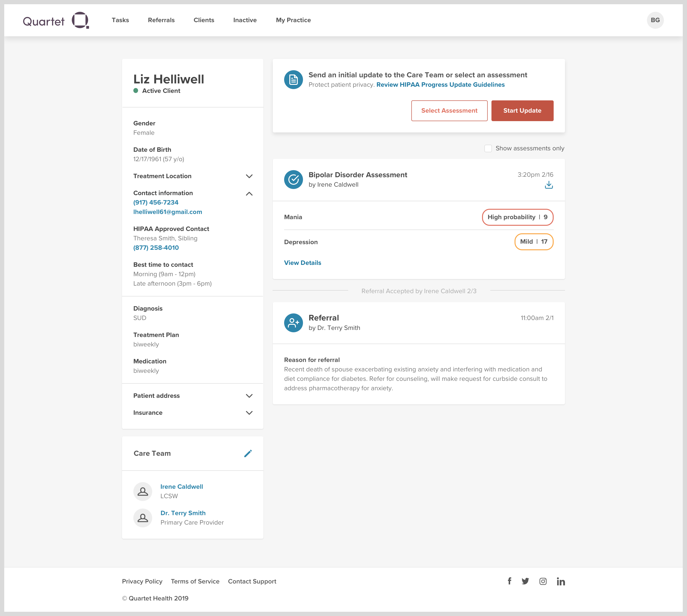
Task: Open the LinkedIn icon in footer
Action: click(561, 581)
